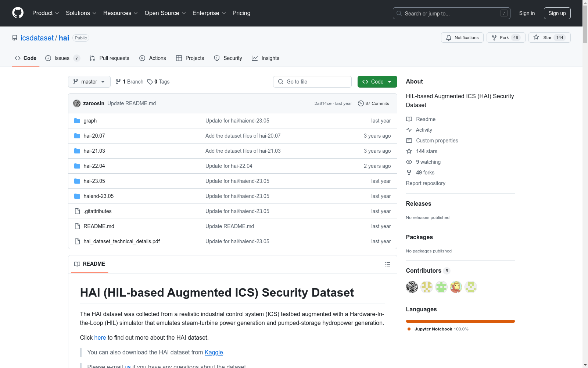
Task: Click the pulse icon beside Activity
Action: click(x=409, y=130)
